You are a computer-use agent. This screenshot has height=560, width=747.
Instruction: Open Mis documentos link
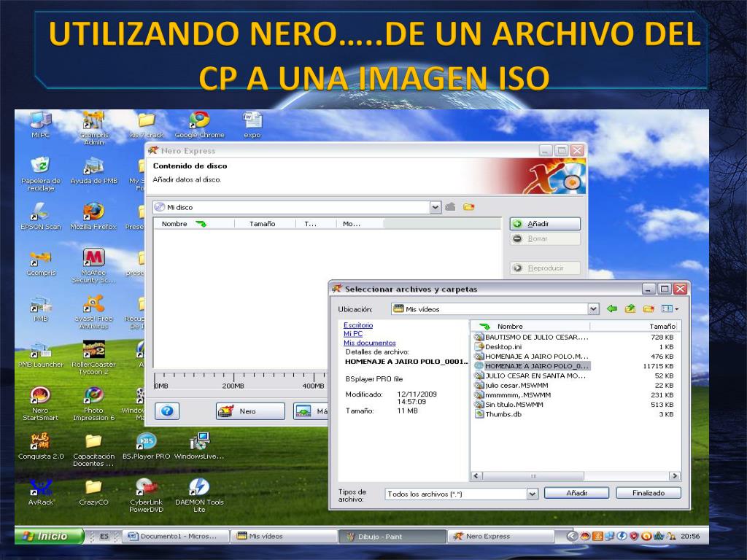pos(370,343)
